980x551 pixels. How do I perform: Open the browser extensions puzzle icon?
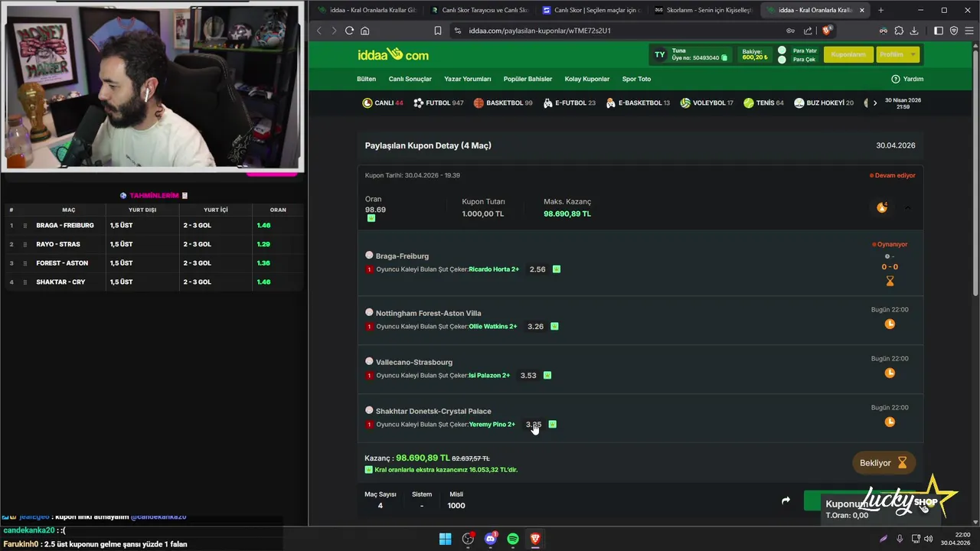(899, 31)
